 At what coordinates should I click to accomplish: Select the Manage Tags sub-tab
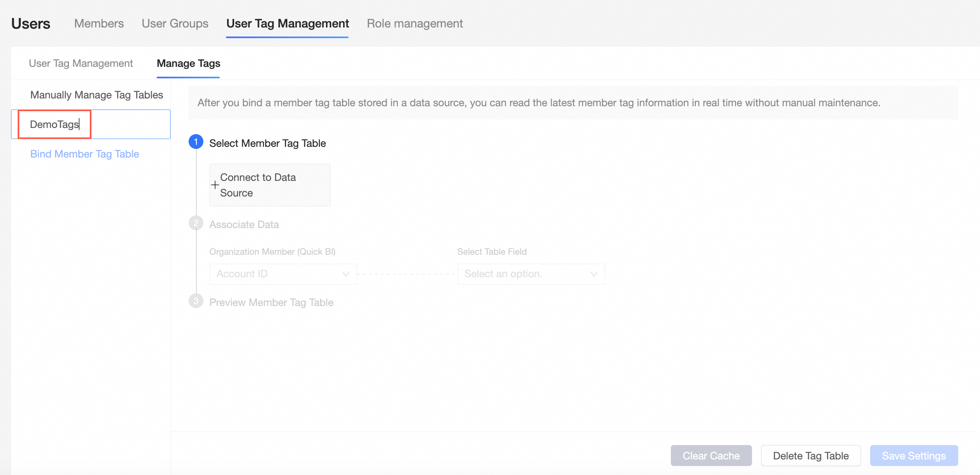click(188, 63)
